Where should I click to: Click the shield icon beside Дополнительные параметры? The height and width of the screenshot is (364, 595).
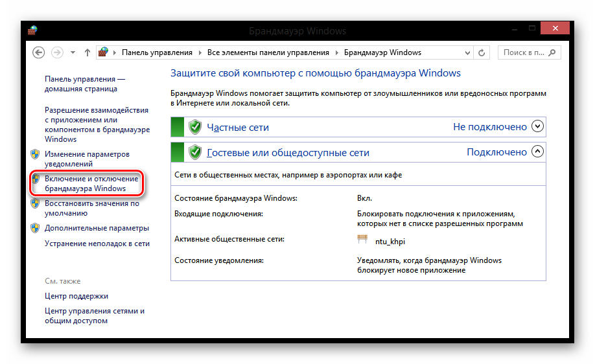click(35, 228)
